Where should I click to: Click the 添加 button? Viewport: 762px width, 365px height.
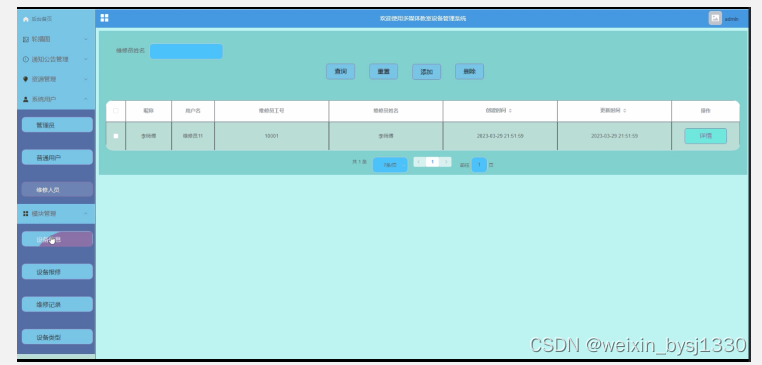click(427, 72)
